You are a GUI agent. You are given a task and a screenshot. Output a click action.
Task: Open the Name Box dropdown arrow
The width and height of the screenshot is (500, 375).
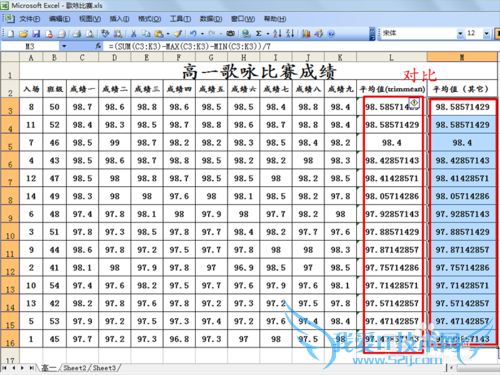(x=64, y=46)
